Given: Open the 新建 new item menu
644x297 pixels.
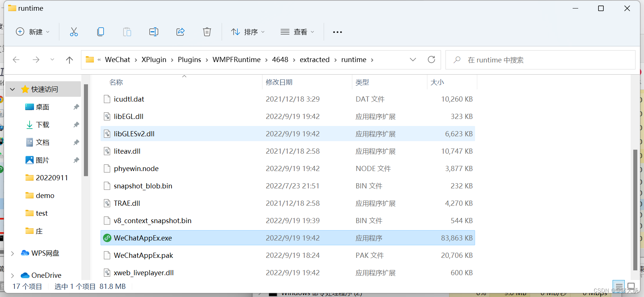Looking at the screenshot, I should coord(33,32).
